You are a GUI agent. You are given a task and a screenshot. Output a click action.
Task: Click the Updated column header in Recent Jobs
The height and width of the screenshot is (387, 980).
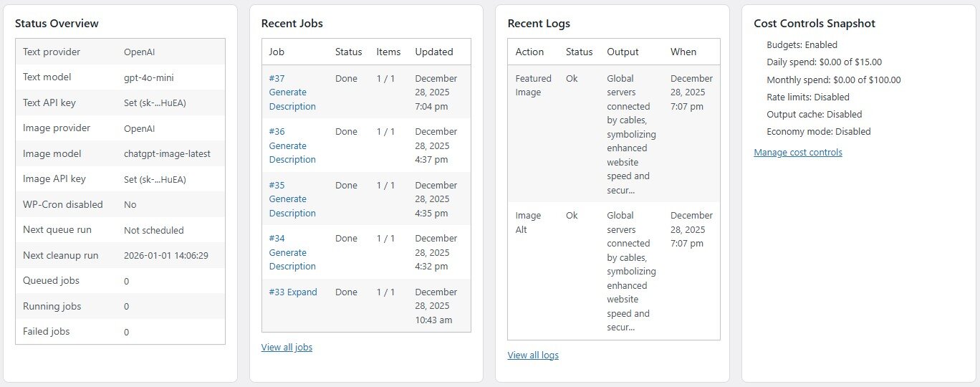tap(434, 52)
